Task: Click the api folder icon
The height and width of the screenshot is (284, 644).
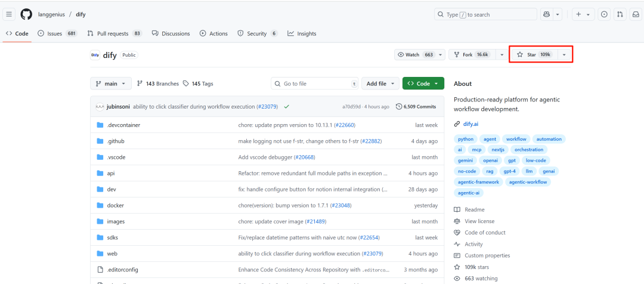Action: point(100,173)
